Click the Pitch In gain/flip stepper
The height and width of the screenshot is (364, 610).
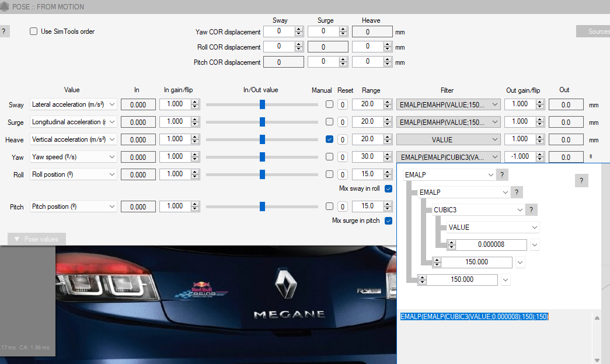point(195,206)
